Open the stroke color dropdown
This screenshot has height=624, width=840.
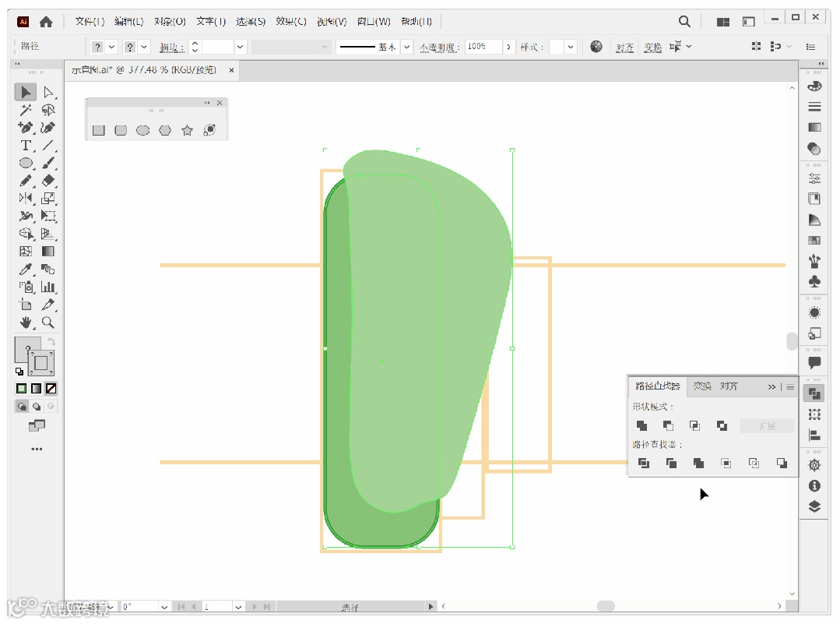[143, 48]
